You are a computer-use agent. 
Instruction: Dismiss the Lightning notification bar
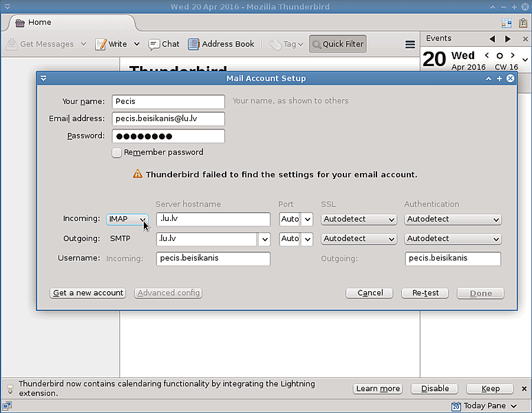(524, 389)
